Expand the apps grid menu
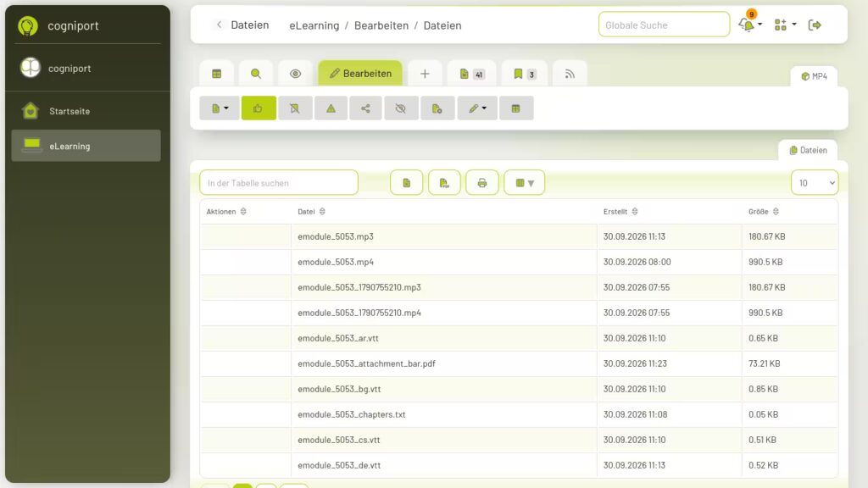 (785, 25)
